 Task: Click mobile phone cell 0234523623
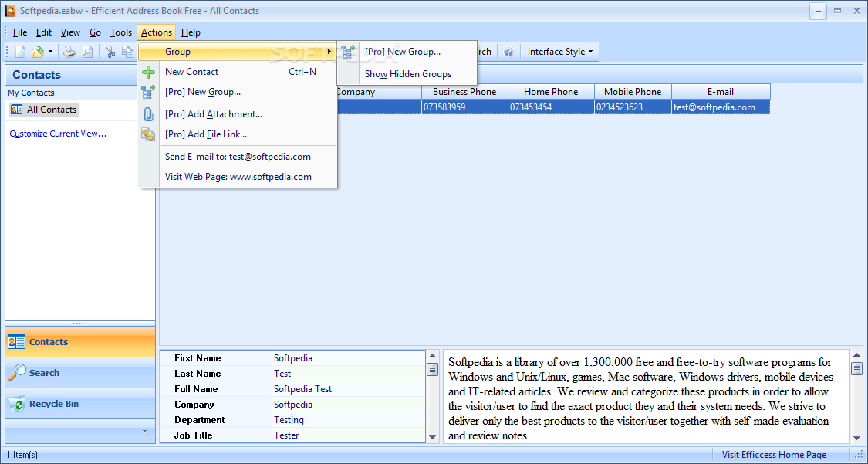(633, 107)
